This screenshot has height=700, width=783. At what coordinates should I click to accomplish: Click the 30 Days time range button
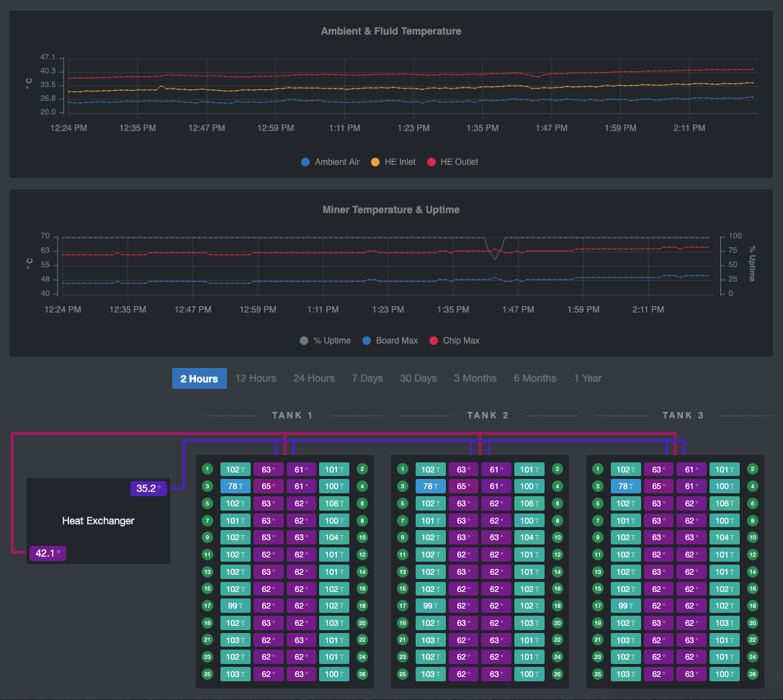[x=418, y=378]
